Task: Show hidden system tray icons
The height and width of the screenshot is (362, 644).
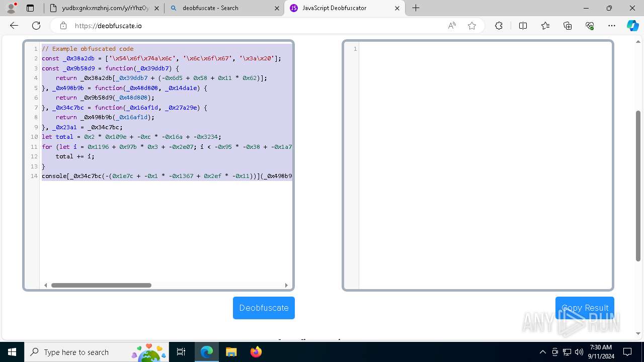Action: [542, 352]
